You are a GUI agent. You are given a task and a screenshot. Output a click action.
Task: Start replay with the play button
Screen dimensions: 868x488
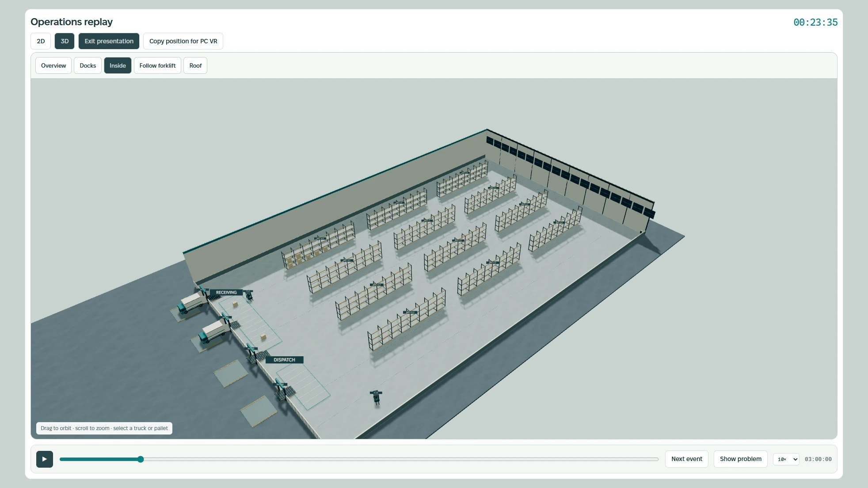click(45, 459)
